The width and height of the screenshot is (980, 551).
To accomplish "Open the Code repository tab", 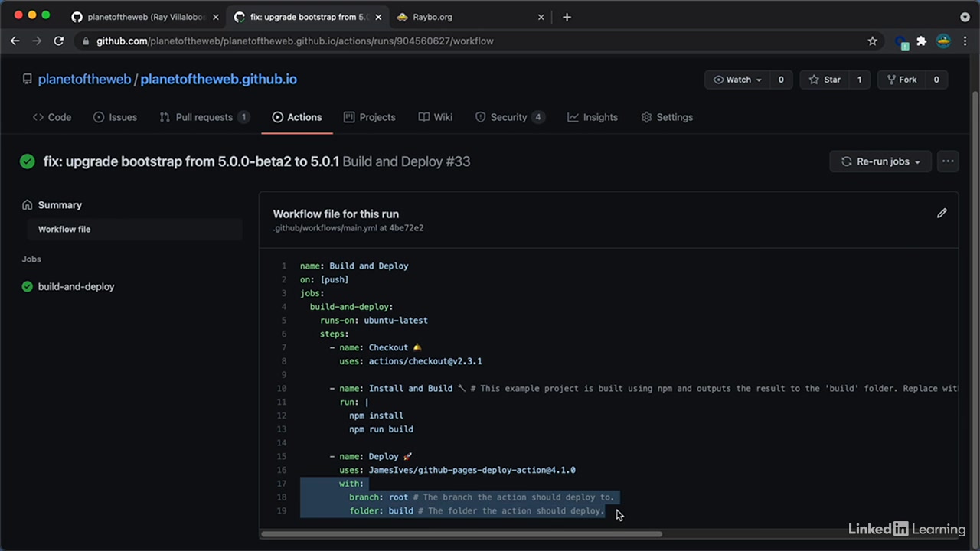I will coord(51,117).
